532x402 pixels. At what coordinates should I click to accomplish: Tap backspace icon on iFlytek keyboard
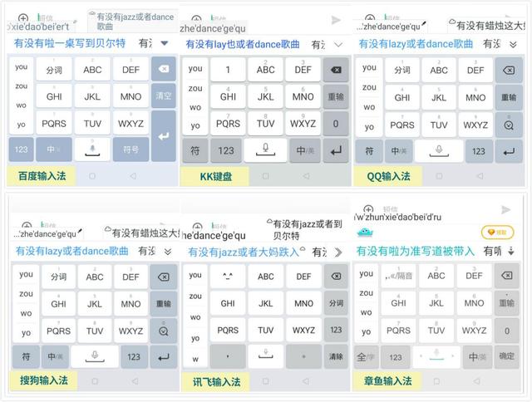point(336,277)
